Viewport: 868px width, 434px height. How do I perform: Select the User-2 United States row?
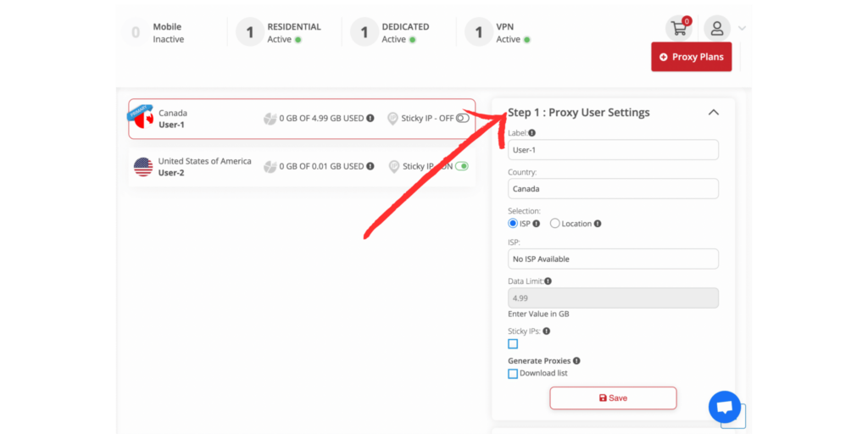[302, 167]
